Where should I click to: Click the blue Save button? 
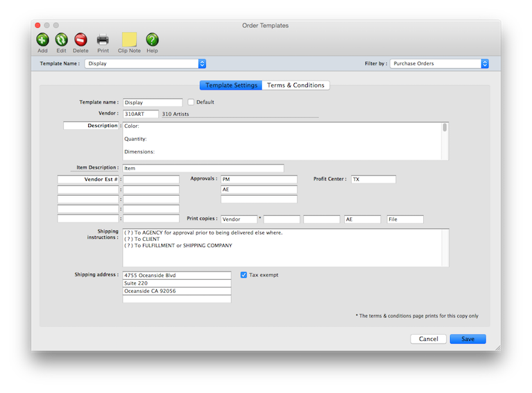pos(467,339)
